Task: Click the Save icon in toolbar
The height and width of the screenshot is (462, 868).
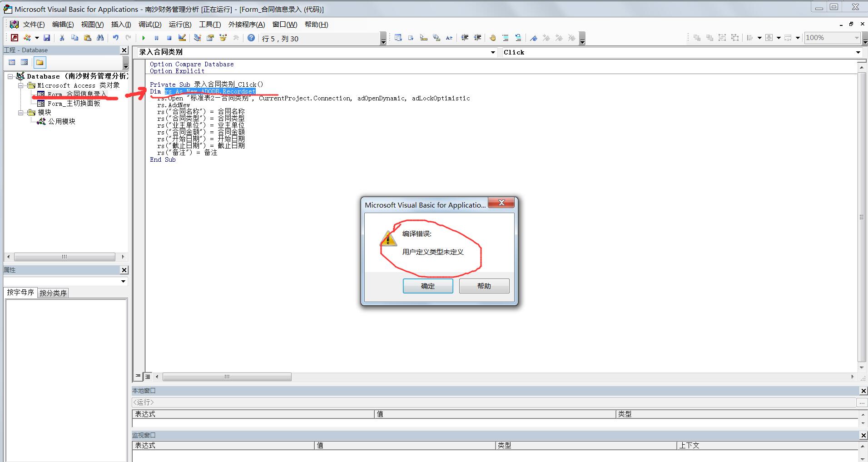Action: 47,38
